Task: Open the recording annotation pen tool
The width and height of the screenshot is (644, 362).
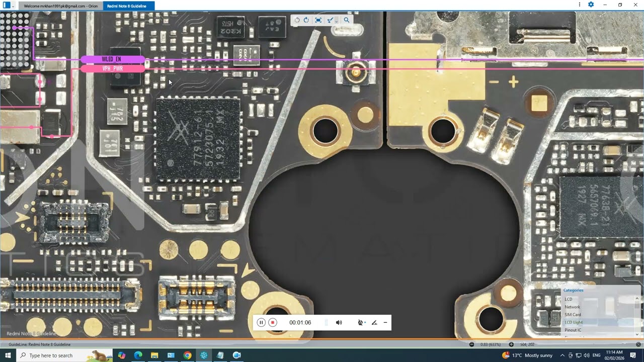Action: (x=374, y=323)
